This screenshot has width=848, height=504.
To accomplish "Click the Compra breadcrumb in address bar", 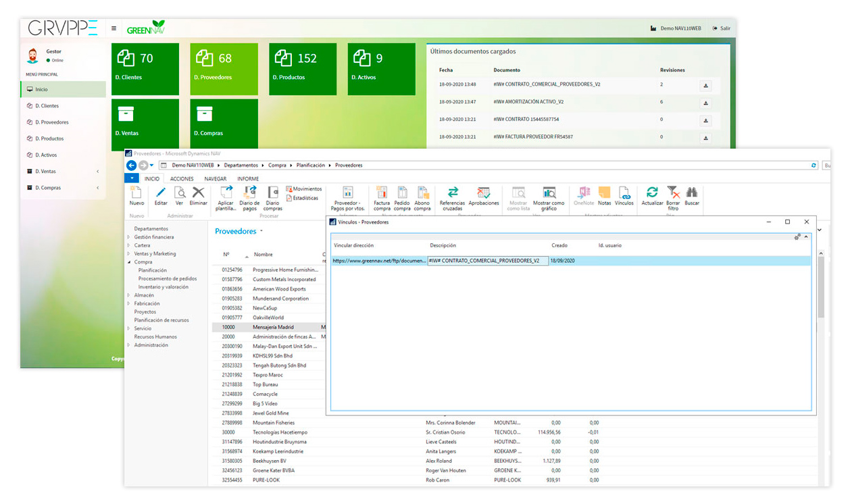I will 277,166.
